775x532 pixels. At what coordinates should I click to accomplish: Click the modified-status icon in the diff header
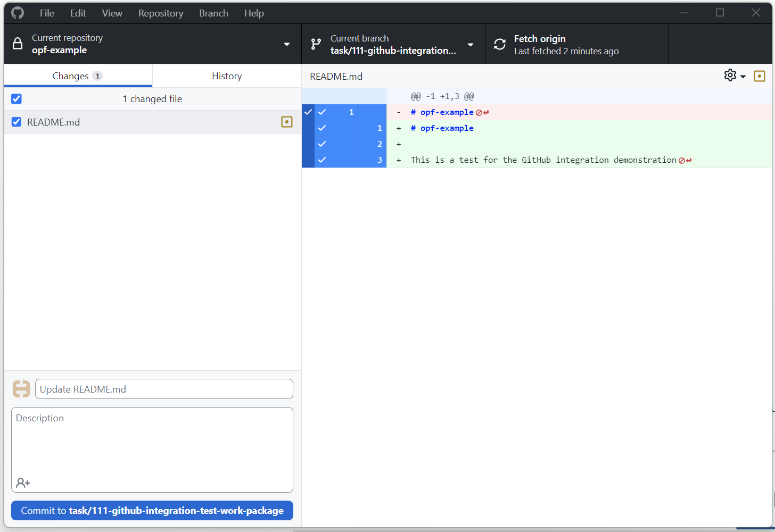tap(760, 76)
